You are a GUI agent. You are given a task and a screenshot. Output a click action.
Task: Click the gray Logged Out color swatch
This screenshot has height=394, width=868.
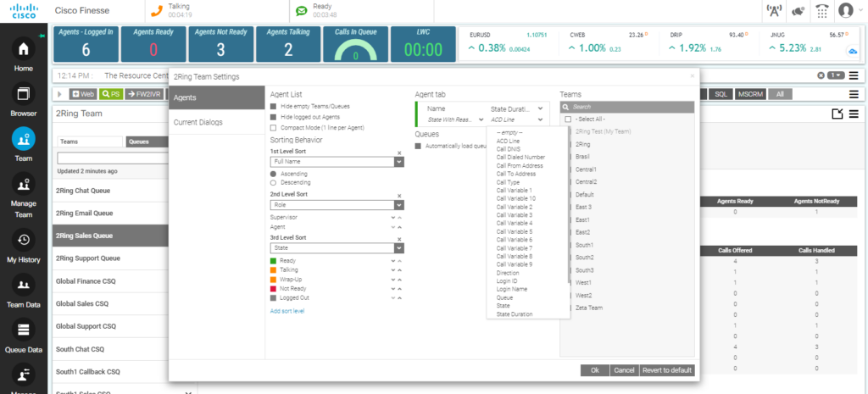tap(273, 297)
